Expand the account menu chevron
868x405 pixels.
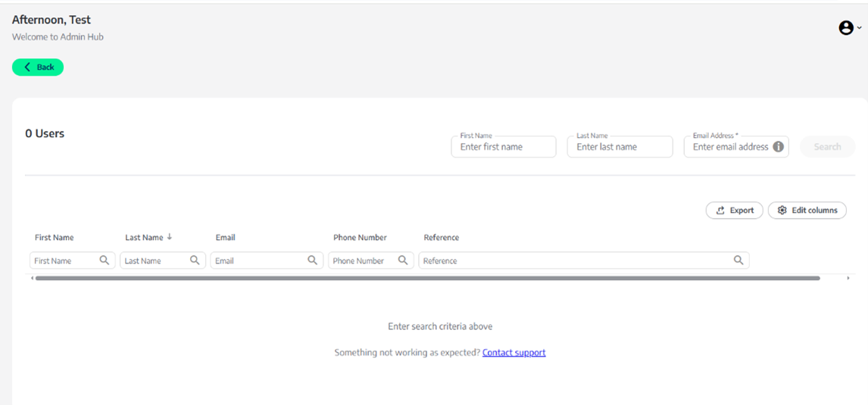coord(859,27)
